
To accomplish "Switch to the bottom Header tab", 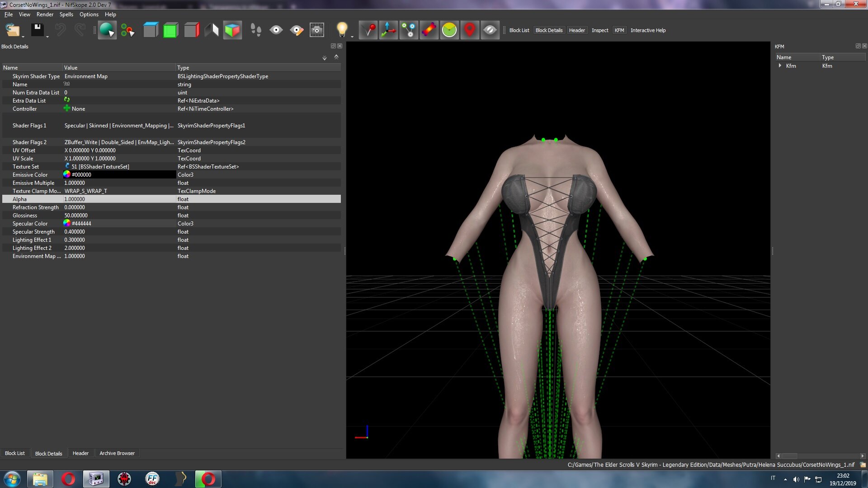I will [x=80, y=453].
